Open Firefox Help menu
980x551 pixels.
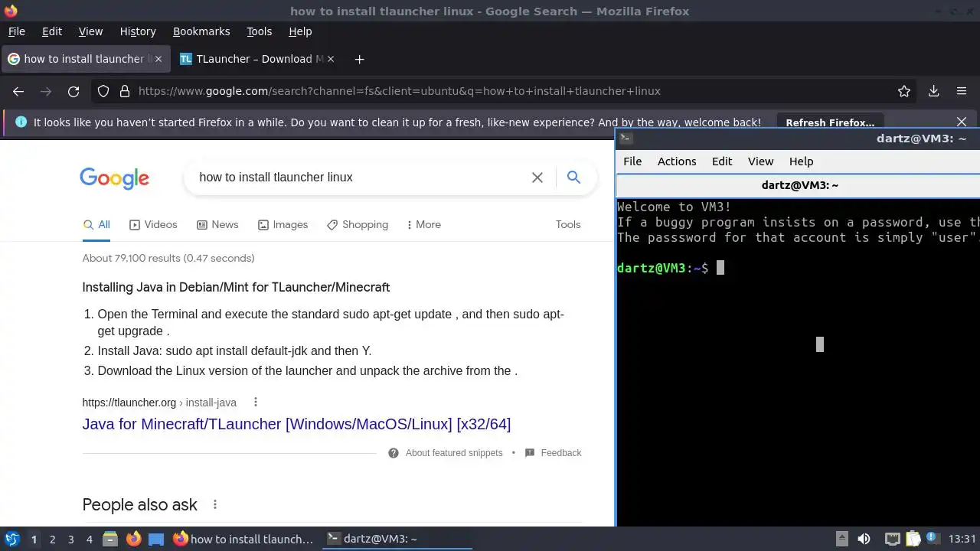click(x=300, y=31)
